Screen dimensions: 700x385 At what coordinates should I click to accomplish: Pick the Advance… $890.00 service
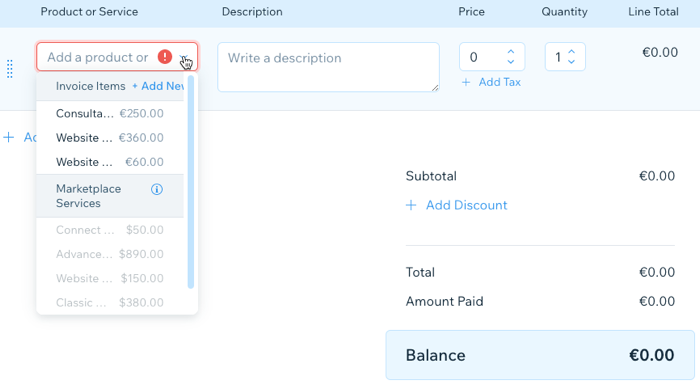110,254
